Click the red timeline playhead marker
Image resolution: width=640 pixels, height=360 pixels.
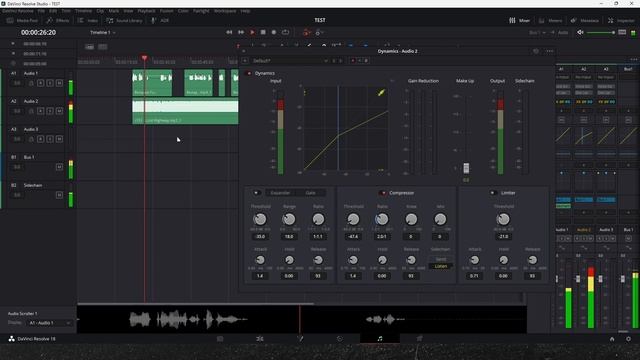click(x=144, y=58)
